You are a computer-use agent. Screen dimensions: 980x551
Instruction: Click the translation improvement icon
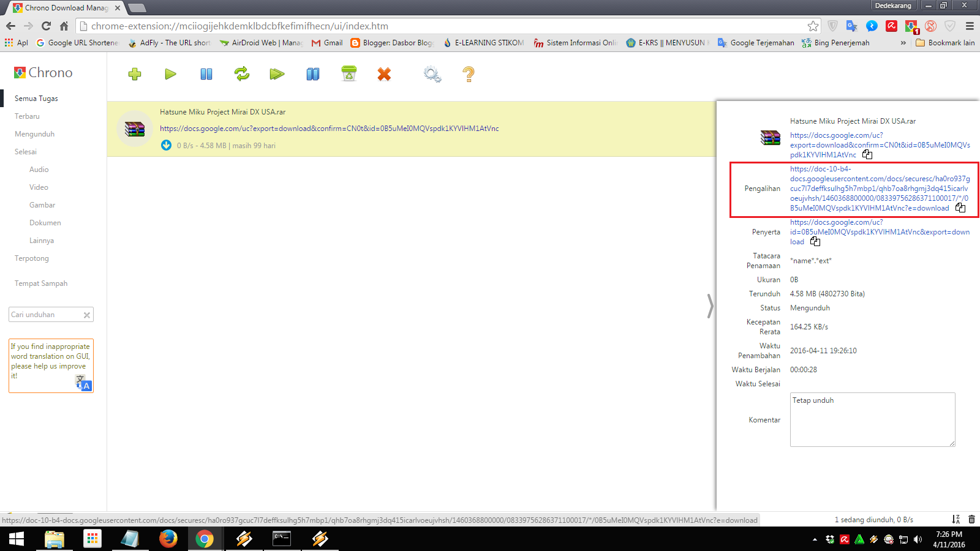pyautogui.click(x=83, y=383)
